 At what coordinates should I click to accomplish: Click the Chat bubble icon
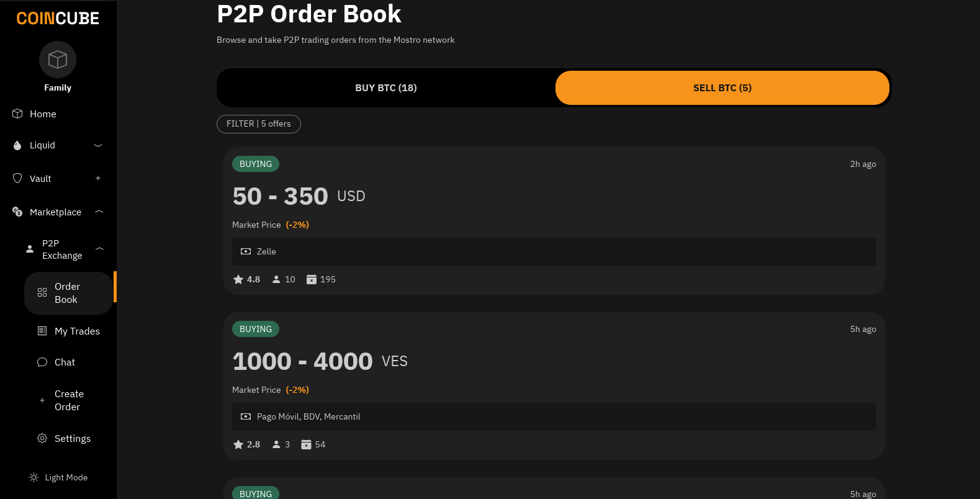[42, 362]
